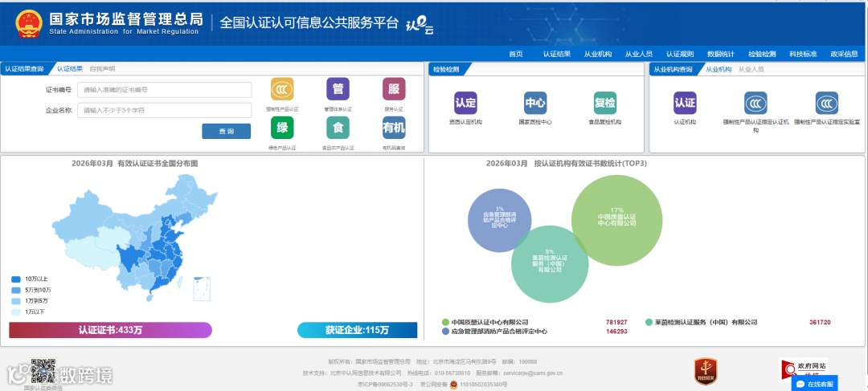Open 认证结果 navigation menu item
Image resolution: width=868 pixels, height=391 pixels.
pos(556,55)
